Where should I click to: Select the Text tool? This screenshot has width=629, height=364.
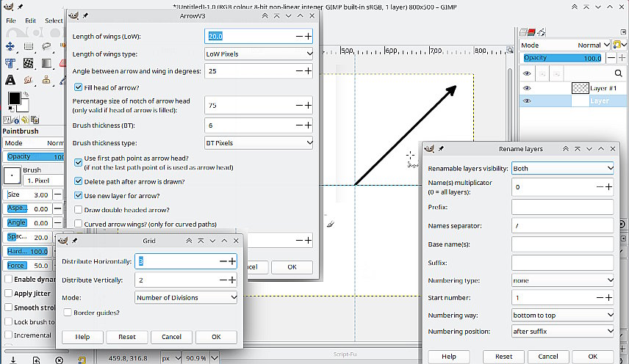(x=10, y=80)
